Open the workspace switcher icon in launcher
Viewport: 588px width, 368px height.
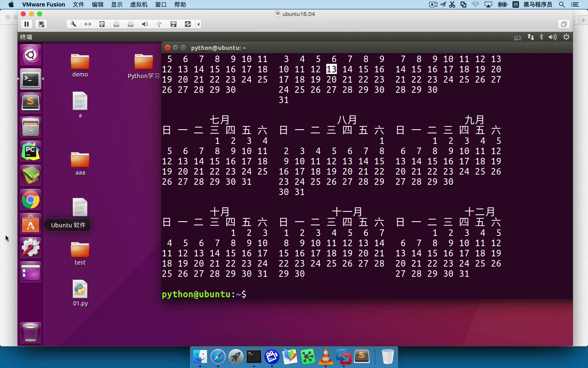(x=31, y=272)
